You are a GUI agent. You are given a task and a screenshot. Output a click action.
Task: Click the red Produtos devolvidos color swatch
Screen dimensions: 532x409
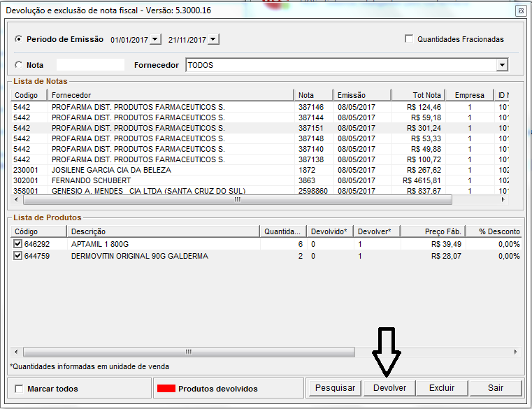pos(166,389)
